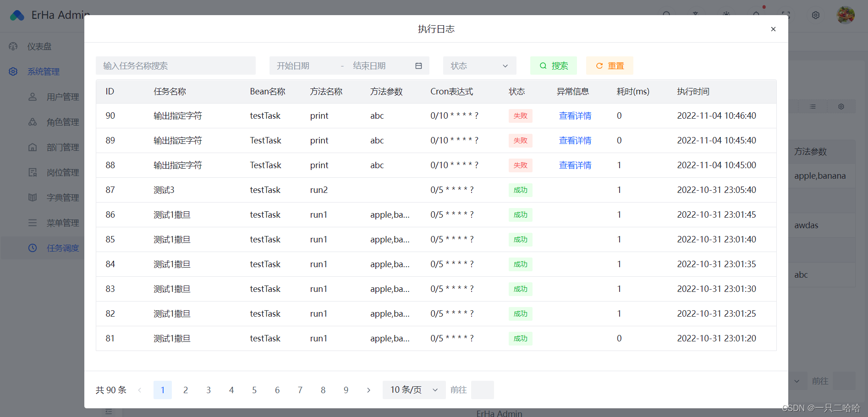The image size is (868, 417).
Task: Open the 状态 status dropdown
Action: coord(479,66)
